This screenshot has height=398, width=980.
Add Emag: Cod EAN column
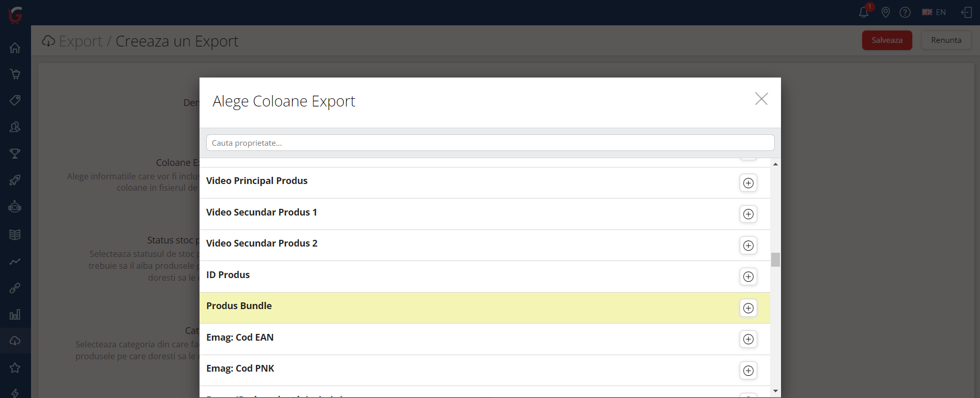(x=748, y=339)
